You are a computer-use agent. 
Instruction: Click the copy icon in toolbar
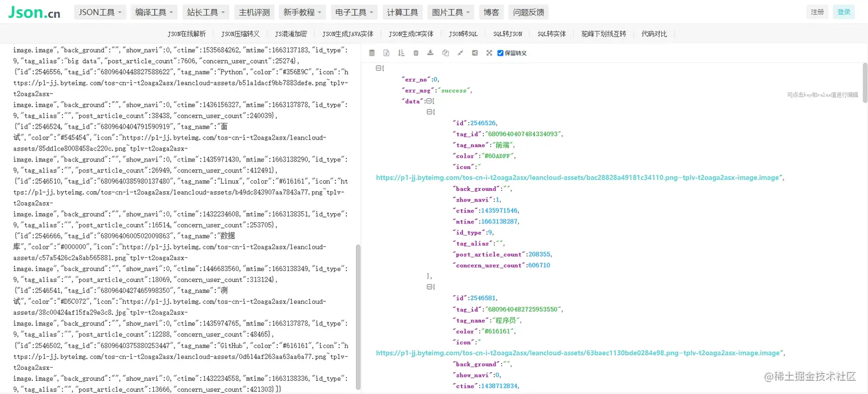445,53
